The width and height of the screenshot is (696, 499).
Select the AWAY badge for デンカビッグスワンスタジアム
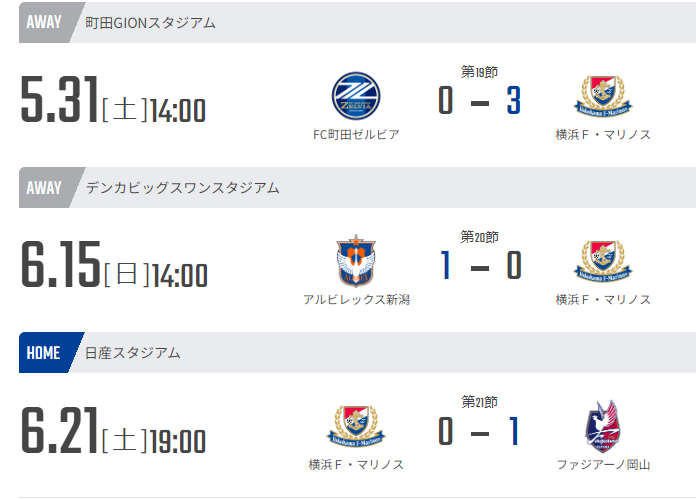(42, 187)
